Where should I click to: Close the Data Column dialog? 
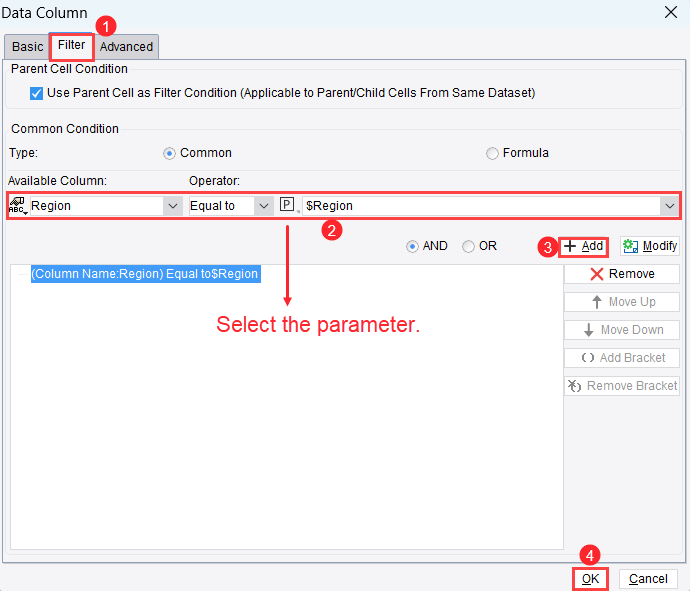tap(671, 12)
